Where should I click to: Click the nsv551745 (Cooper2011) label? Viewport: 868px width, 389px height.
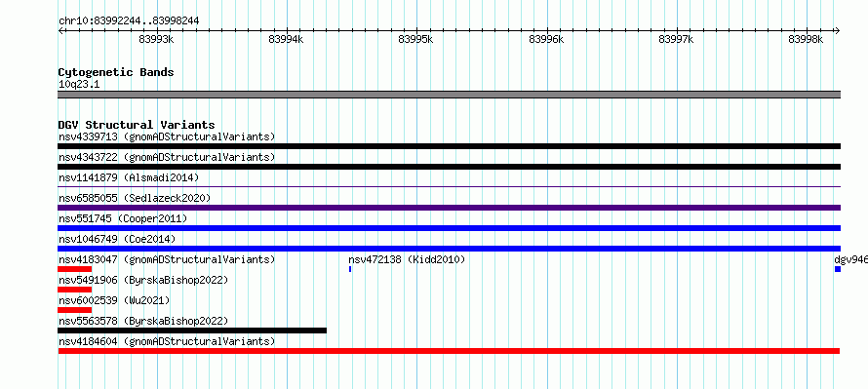[123, 218]
